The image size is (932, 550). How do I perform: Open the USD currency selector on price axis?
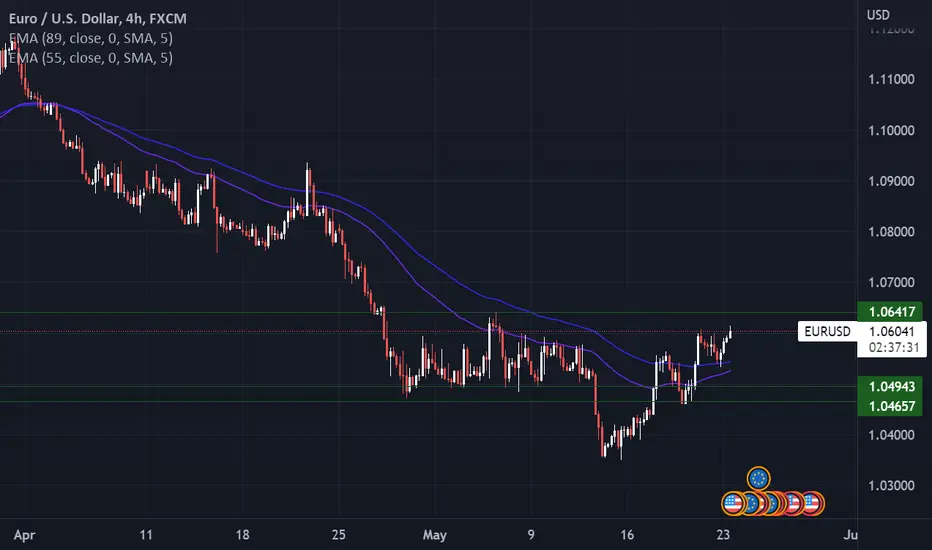tap(878, 15)
